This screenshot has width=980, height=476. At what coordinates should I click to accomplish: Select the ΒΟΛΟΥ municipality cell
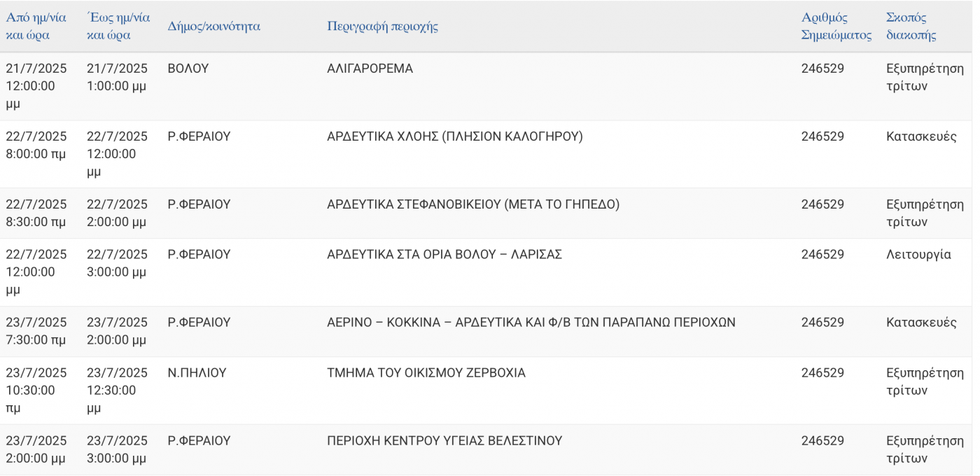188,69
